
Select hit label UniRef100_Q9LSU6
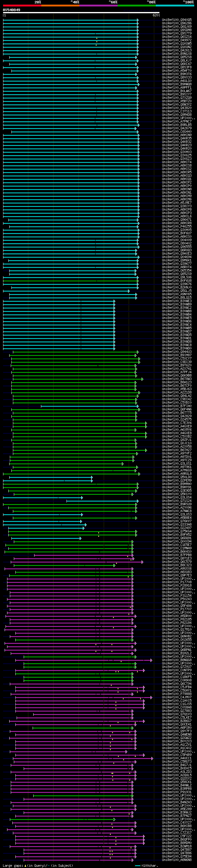pyautogui.click(x=177, y=277)
